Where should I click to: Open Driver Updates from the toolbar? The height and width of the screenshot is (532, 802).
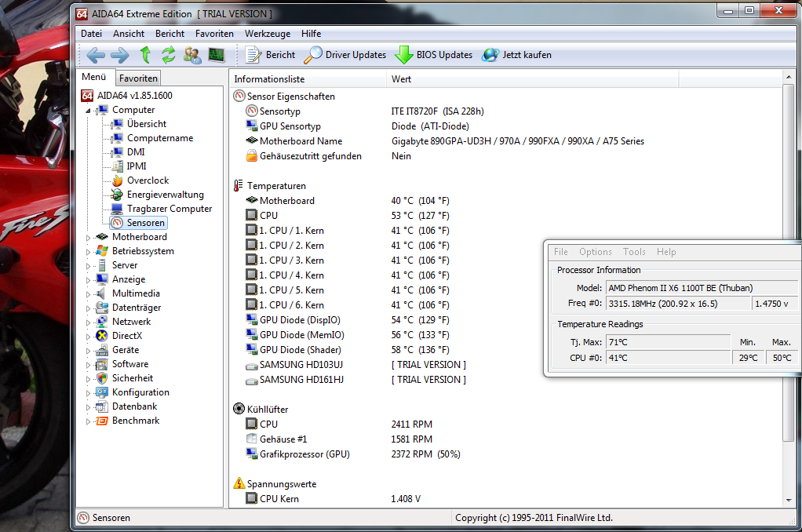pos(345,55)
